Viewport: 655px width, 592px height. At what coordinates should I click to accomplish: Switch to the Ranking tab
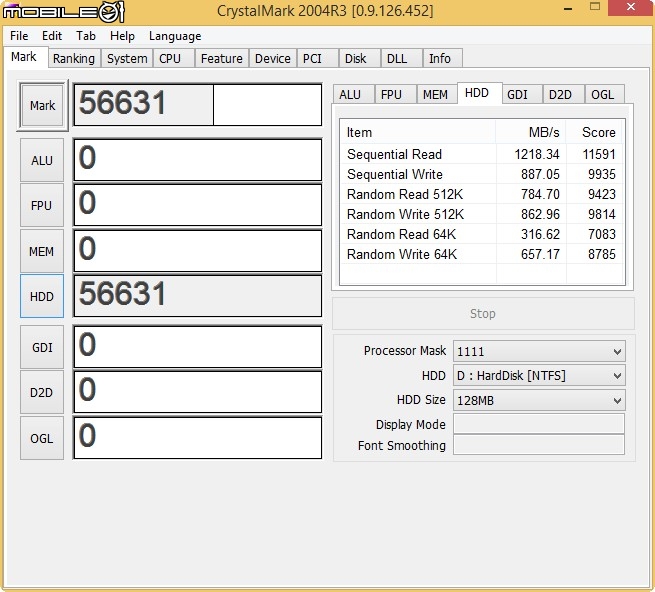click(x=74, y=58)
